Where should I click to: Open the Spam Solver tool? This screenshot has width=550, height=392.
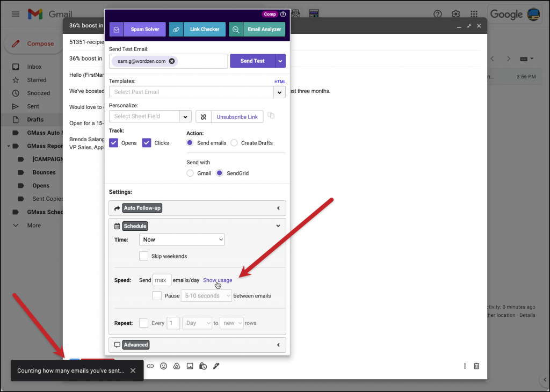[144, 29]
